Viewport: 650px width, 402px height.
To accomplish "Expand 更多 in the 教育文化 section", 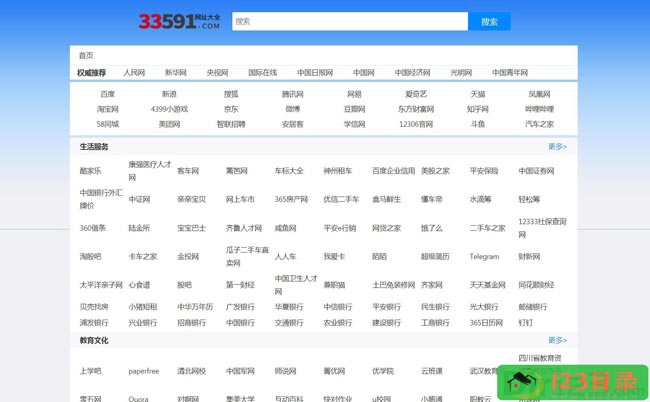I will (x=557, y=340).
